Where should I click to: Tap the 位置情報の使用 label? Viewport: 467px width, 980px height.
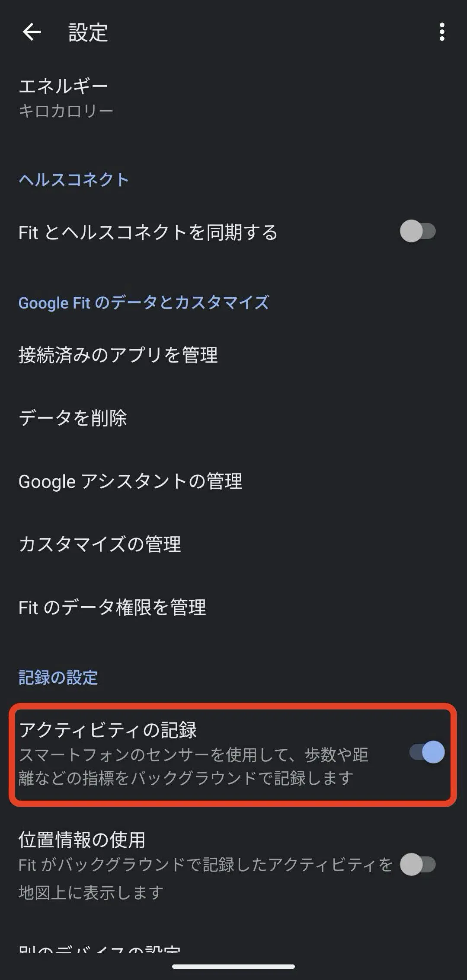82,839
